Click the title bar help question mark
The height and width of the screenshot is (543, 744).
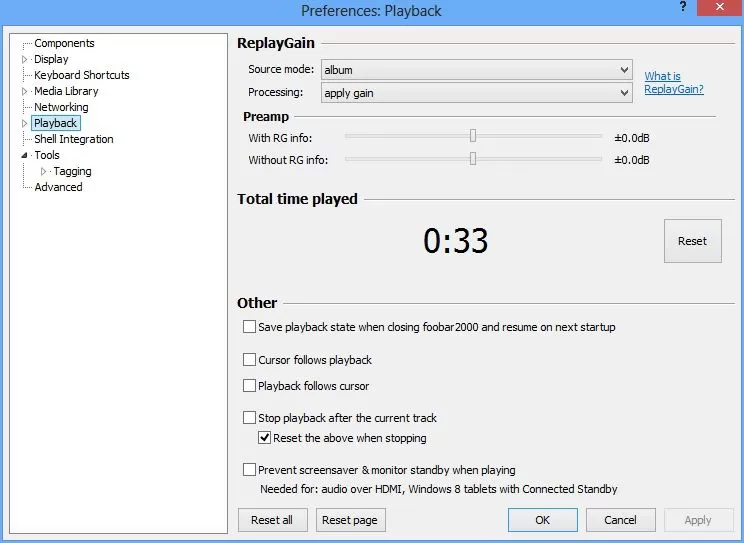point(683,7)
